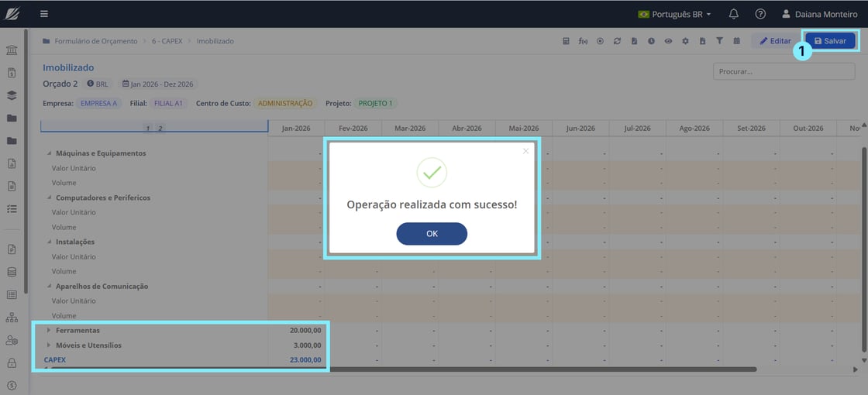
Task: Collapse Aparelhos de Comunicação group
Action: (49, 286)
